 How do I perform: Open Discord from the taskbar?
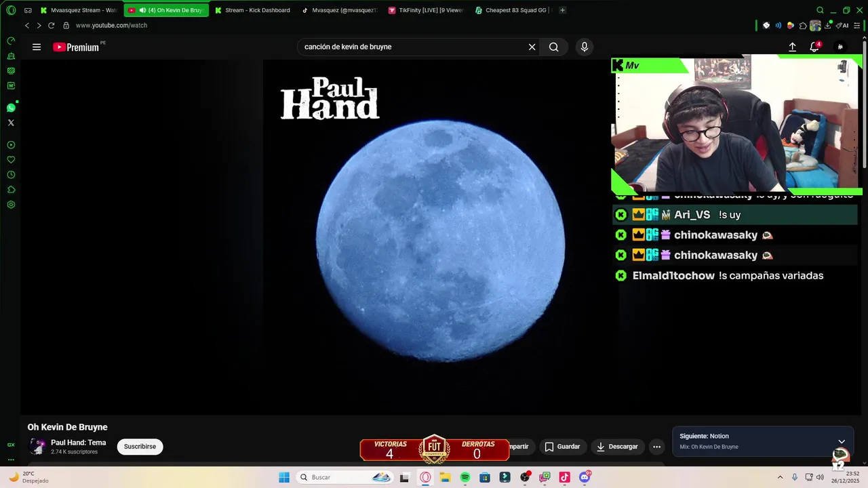tap(585, 477)
